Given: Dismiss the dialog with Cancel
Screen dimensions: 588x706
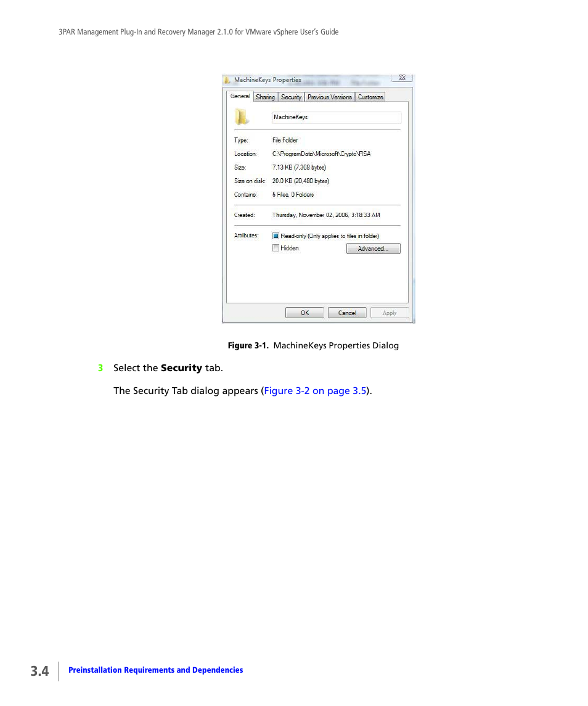Looking at the screenshot, I should 347,313.
